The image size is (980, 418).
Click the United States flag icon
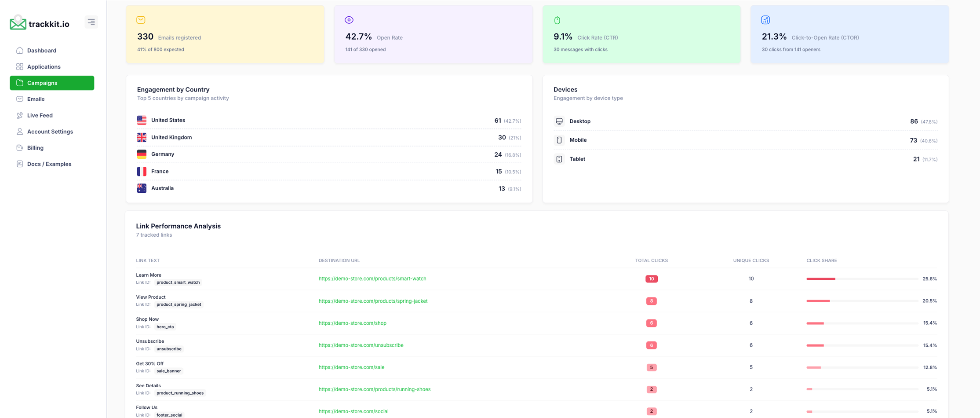142,120
